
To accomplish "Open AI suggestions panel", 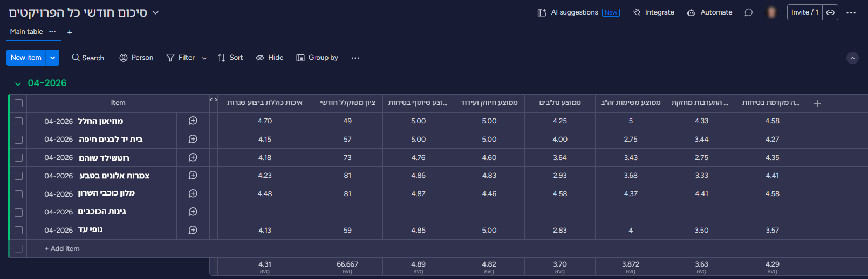I will click(578, 12).
